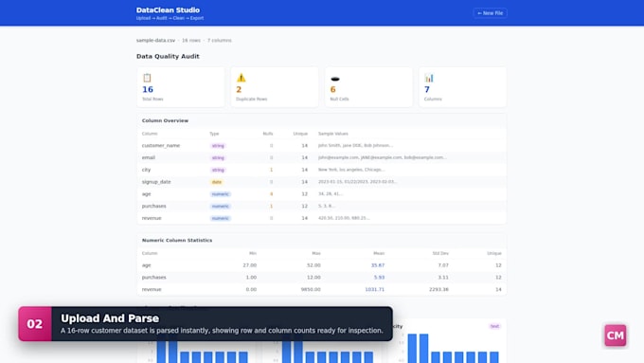The width and height of the screenshot is (644, 363).
Task: Click the numeric badge in Column Overview purchases row
Action: (221, 206)
